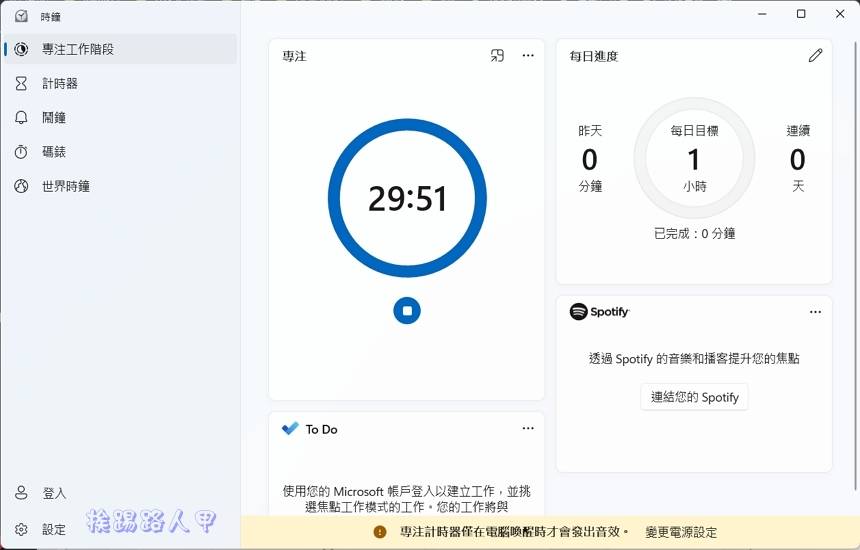Open Spotify card more options menu
The width and height of the screenshot is (860, 550).
coord(815,312)
